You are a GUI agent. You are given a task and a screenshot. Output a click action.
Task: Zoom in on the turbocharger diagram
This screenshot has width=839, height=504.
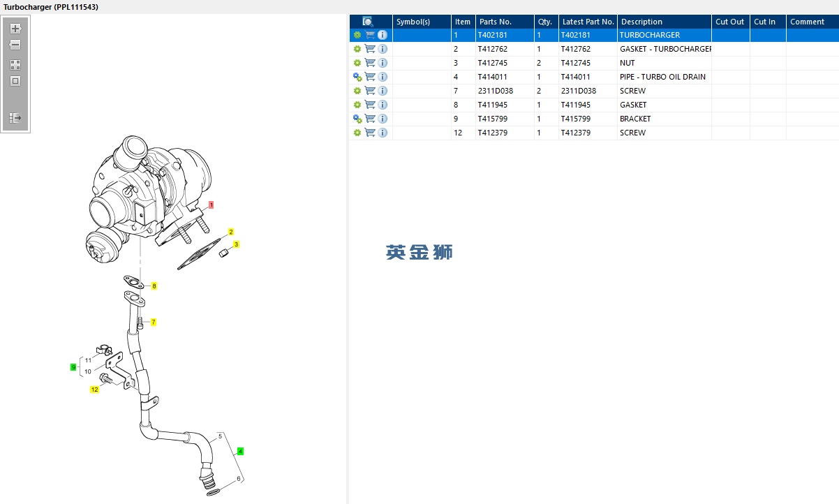point(15,29)
